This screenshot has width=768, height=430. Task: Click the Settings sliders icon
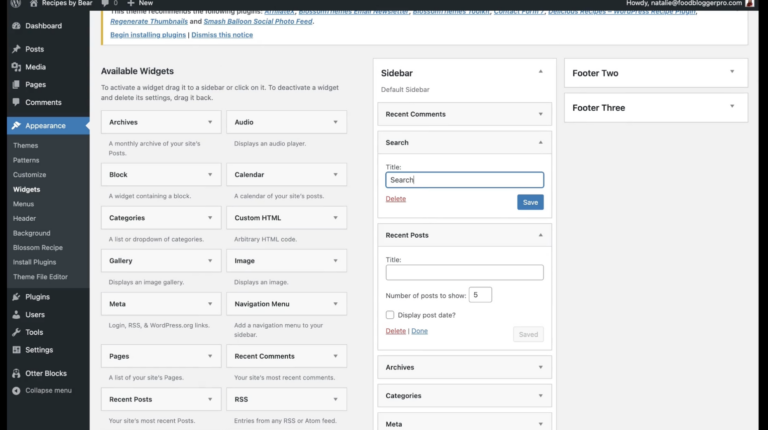16,350
